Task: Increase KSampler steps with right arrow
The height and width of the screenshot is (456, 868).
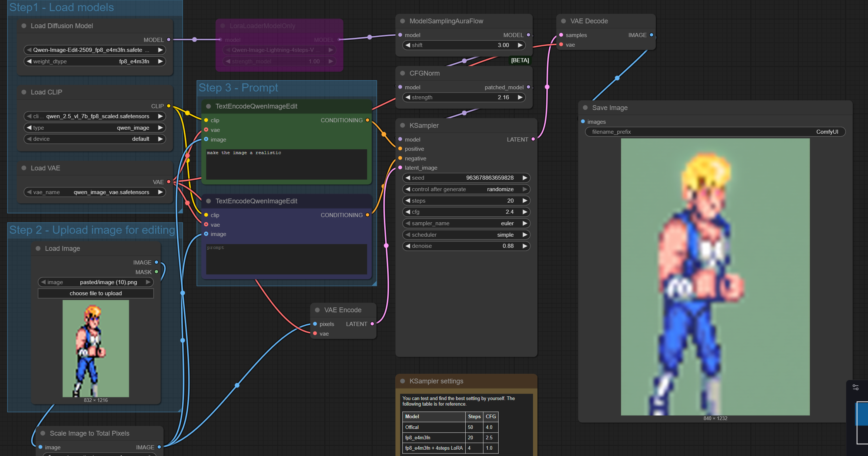Action: pyautogui.click(x=525, y=201)
